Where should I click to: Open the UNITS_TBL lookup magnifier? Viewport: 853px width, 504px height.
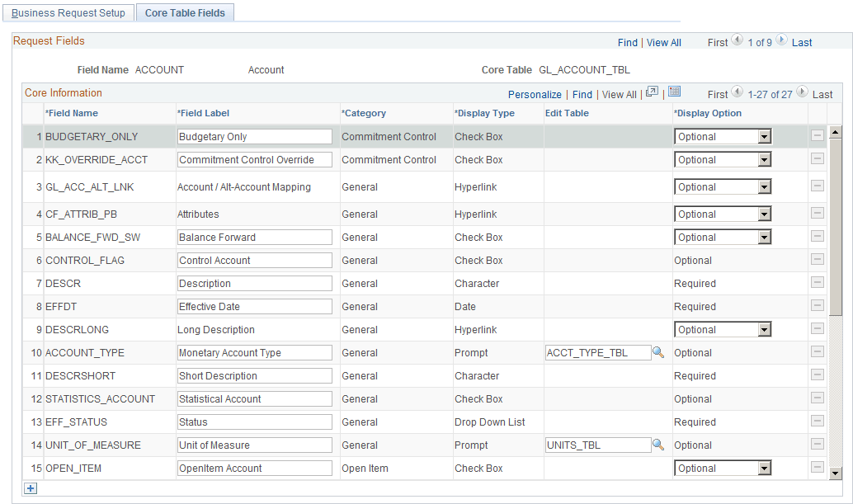pyautogui.click(x=660, y=445)
